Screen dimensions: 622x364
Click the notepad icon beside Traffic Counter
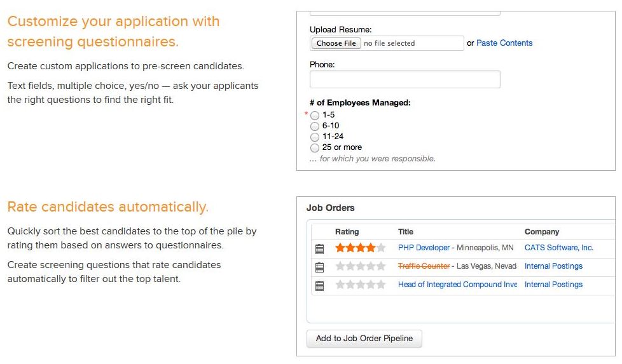(x=320, y=267)
